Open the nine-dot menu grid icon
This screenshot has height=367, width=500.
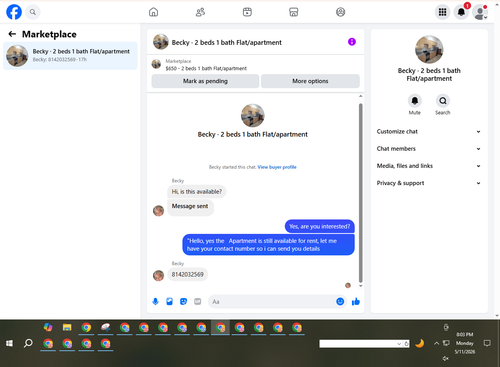coord(442,12)
